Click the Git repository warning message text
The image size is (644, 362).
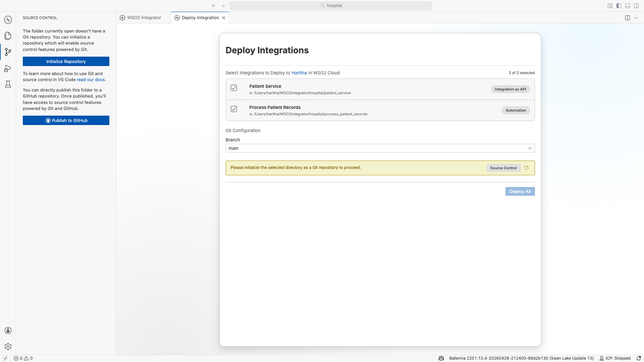point(296,168)
